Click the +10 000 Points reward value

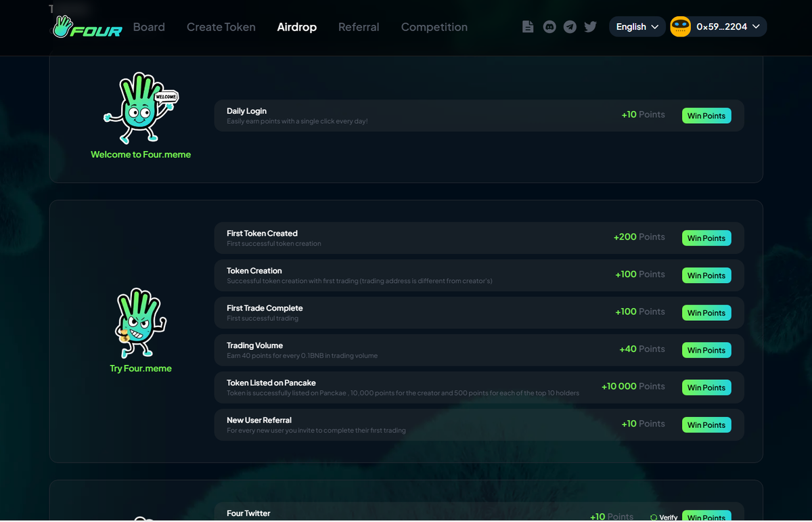pyautogui.click(x=633, y=386)
